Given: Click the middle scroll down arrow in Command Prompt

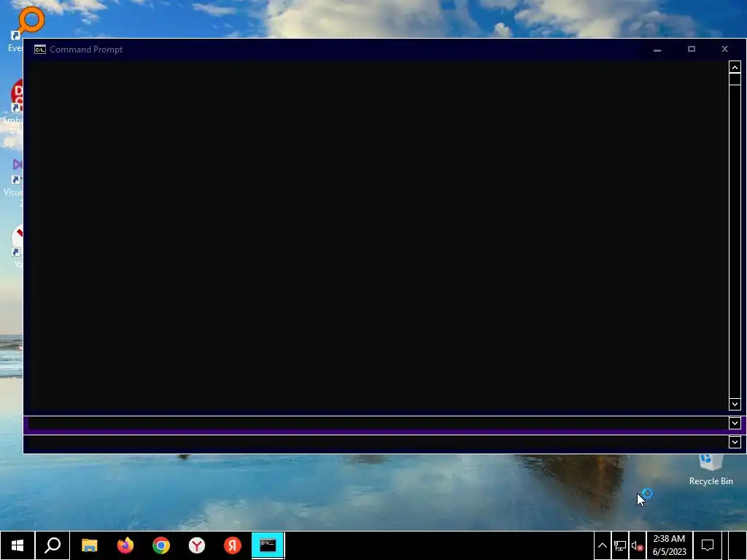Looking at the screenshot, I should pyautogui.click(x=735, y=423).
